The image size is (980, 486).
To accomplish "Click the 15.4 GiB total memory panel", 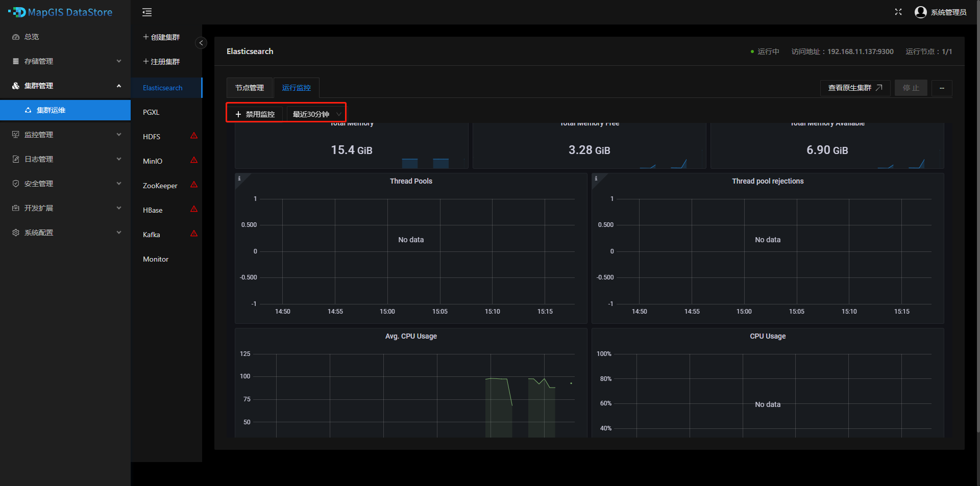I will pos(352,145).
